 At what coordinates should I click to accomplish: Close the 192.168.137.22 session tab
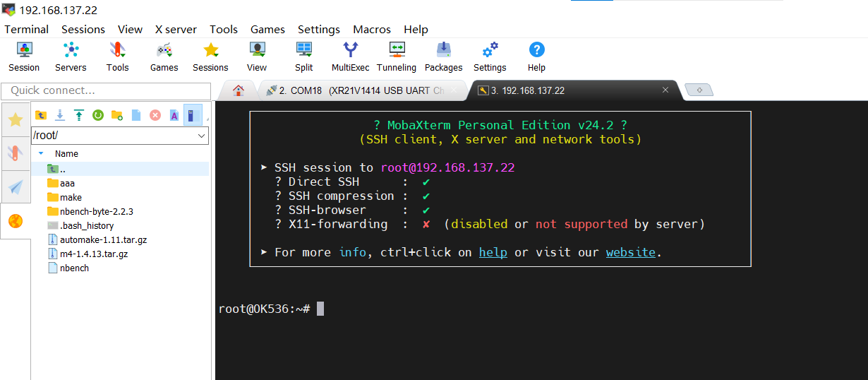click(x=665, y=90)
